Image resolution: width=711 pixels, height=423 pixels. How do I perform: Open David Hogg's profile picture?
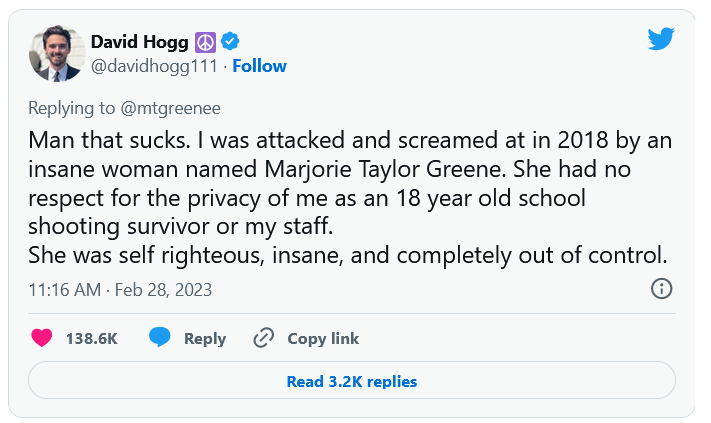[x=55, y=53]
